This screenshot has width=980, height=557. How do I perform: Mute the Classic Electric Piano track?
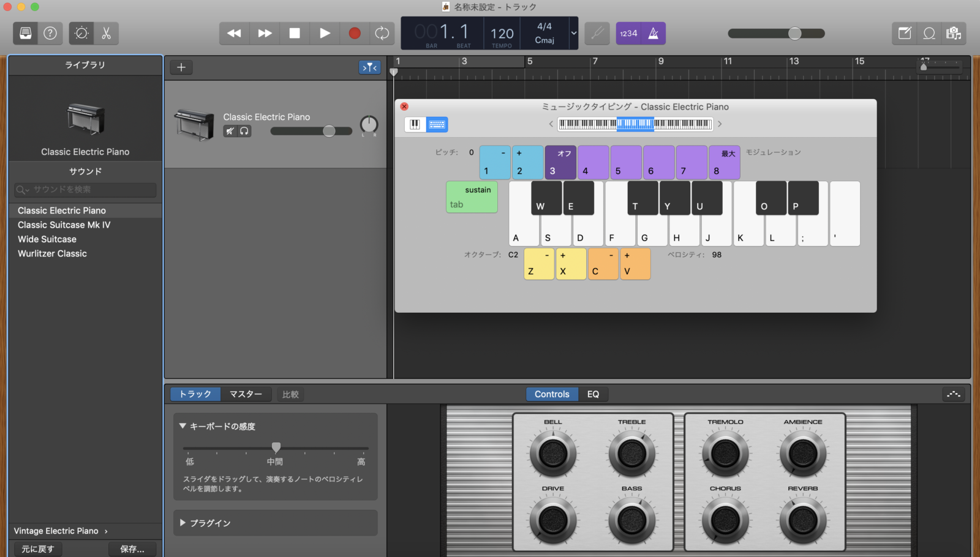coord(230,131)
